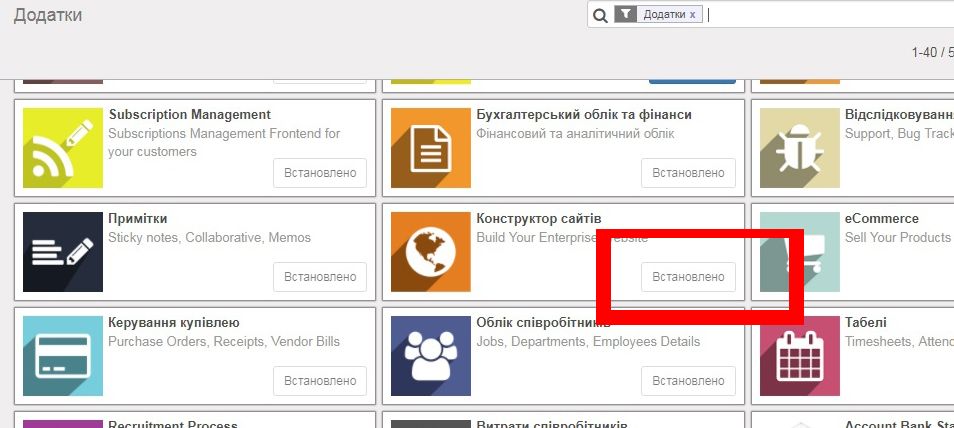Click the people icon of Облік співробітників

(x=431, y=356)
